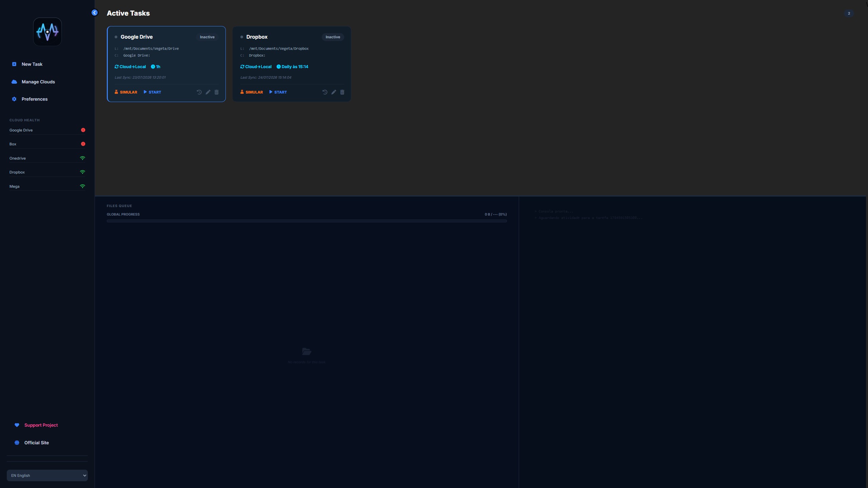Click the 0 B / --- (0%) value
Screen dimensions: 868x488
496,214
